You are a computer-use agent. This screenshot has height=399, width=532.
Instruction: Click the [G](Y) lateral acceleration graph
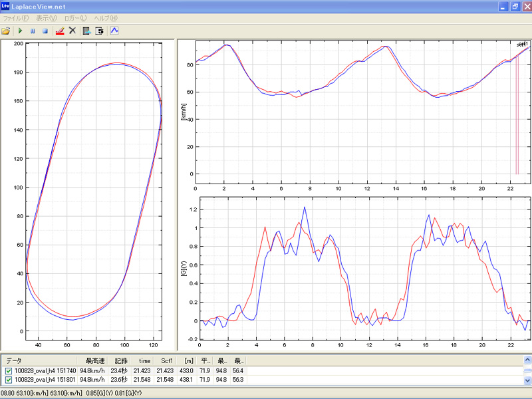[365, 268]
